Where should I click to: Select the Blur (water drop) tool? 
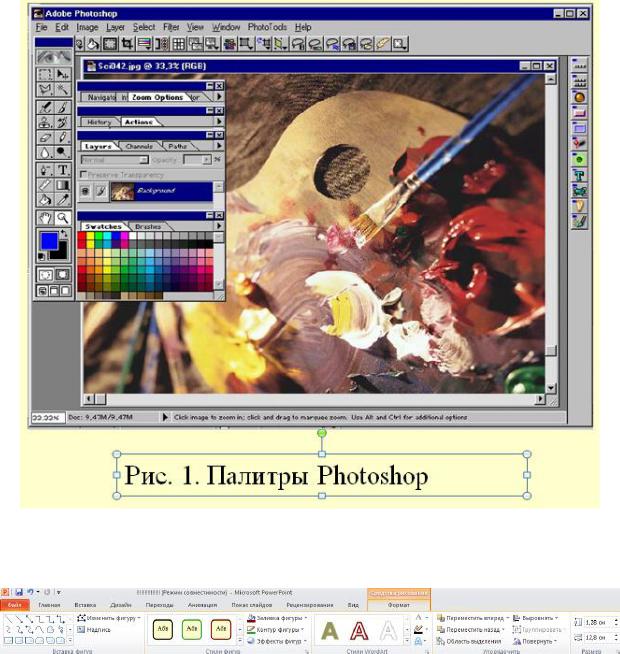45,152
